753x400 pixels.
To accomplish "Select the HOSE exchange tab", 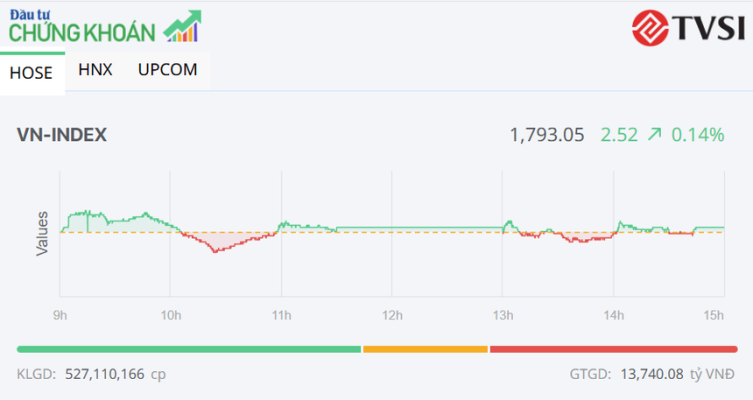I will 32,73.
